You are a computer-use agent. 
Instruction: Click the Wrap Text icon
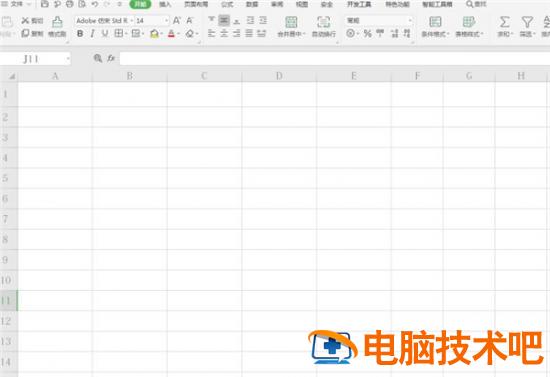point(323,22)
